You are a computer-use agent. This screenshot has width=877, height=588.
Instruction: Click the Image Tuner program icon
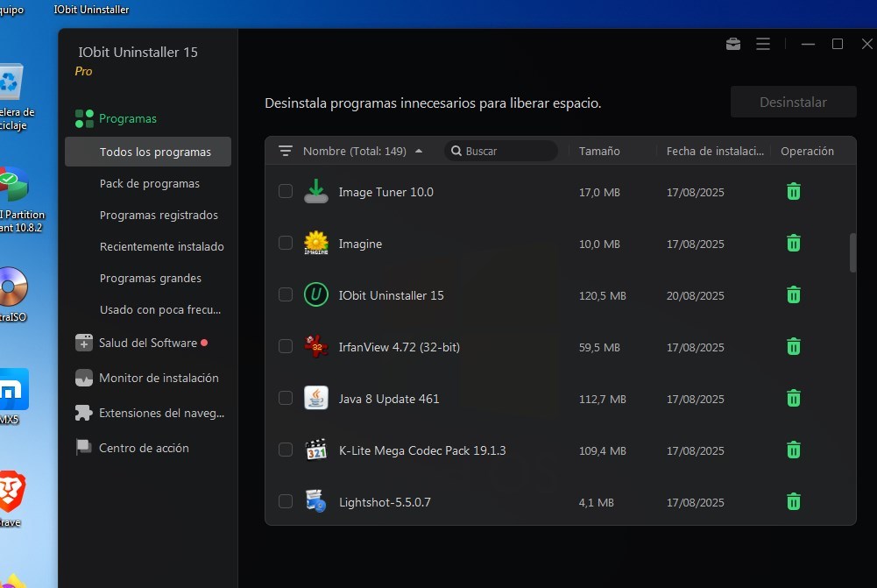click(x=316, y=191)
